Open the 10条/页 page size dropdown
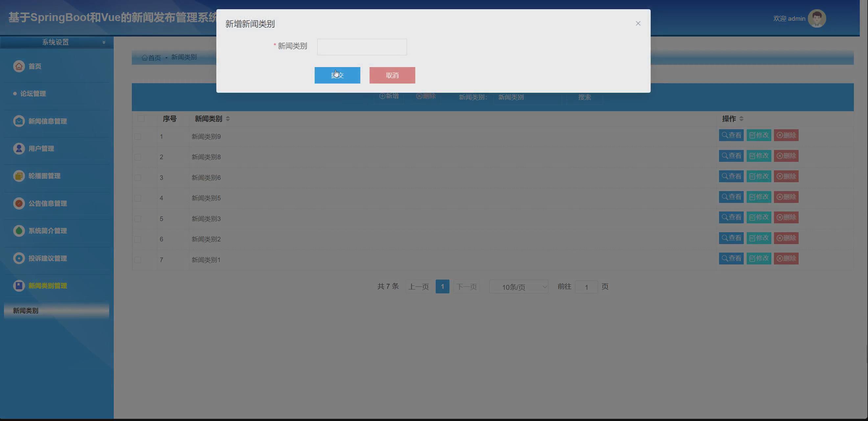Screen dimensions: 868x421 pos(518,286)
